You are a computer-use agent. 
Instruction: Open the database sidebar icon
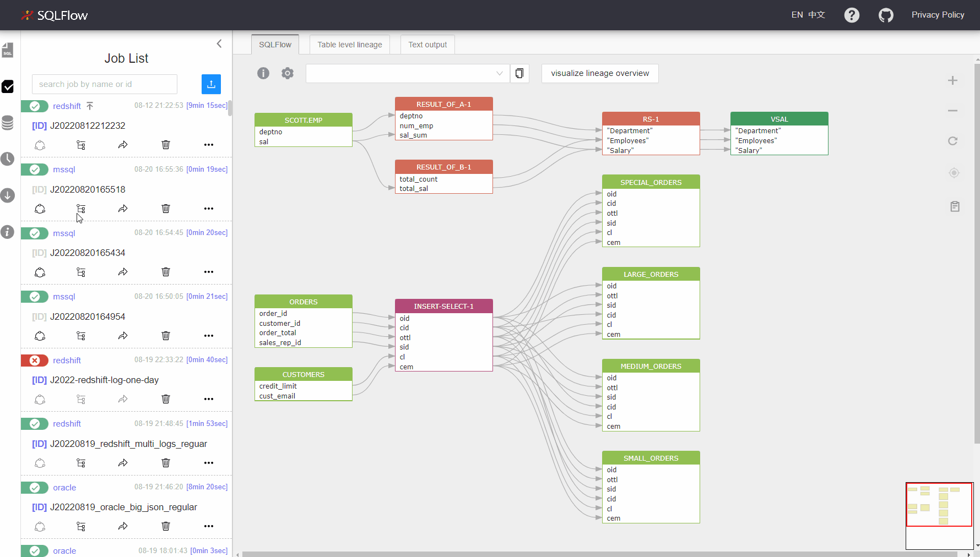click(8, 123)
